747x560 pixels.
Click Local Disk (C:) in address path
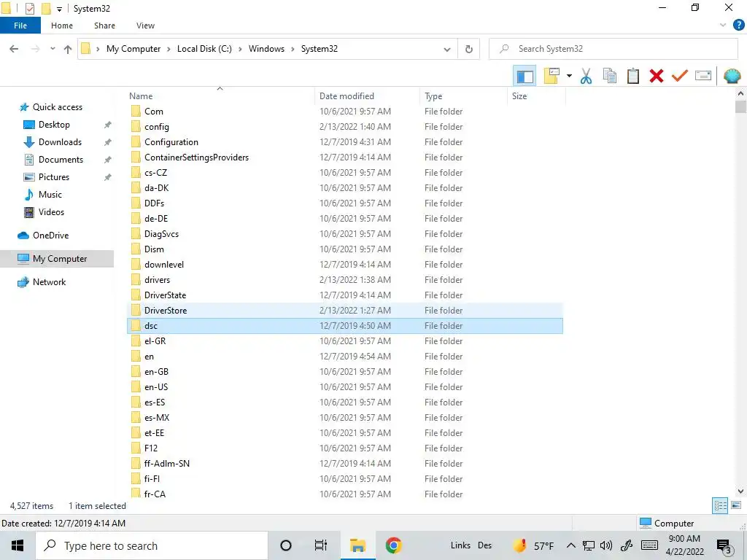point(204,49)
